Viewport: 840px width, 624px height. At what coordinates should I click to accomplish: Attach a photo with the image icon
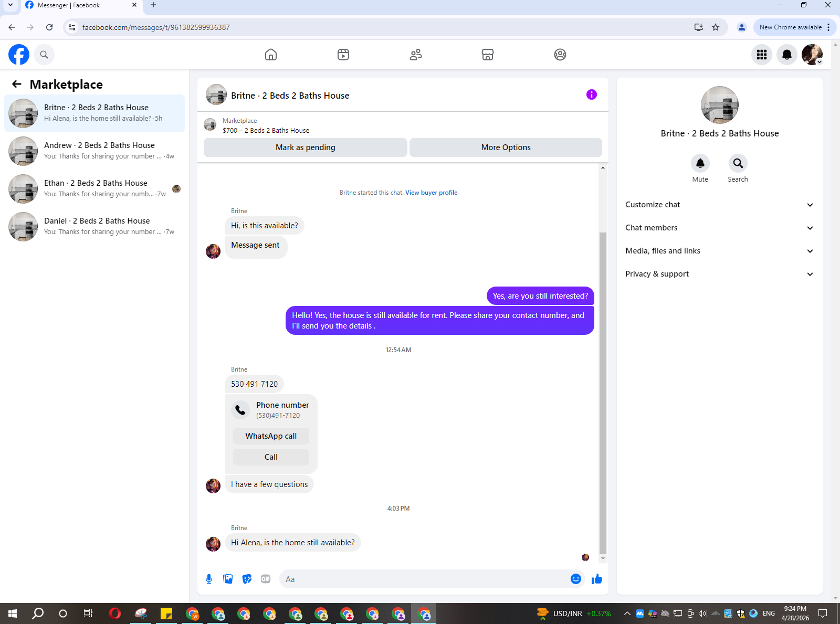click(x=228, y=579)
